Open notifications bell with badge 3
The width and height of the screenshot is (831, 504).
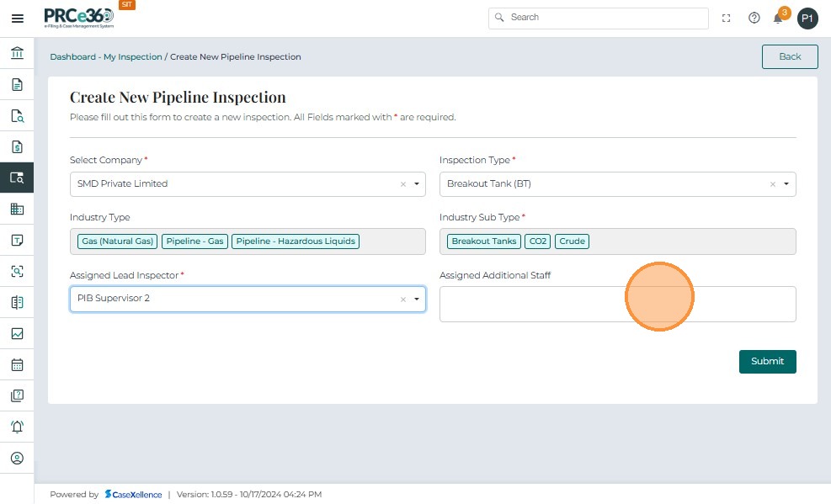tap(779, 18)
